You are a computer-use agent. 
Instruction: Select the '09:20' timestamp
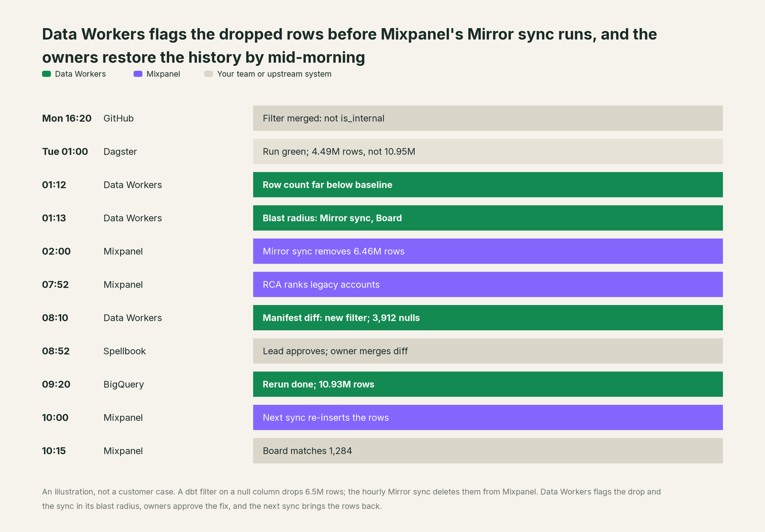[x=56, y=384]
